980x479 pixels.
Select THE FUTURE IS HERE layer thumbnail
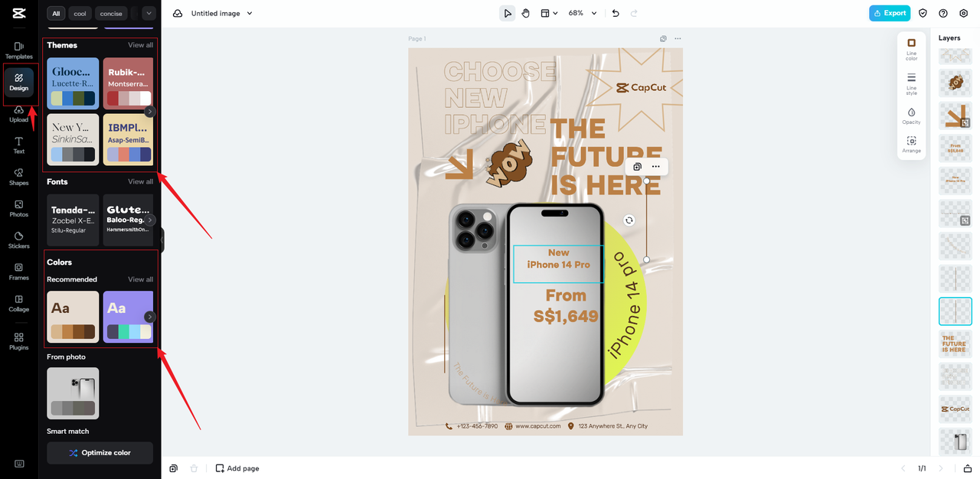tap(955, 344)
